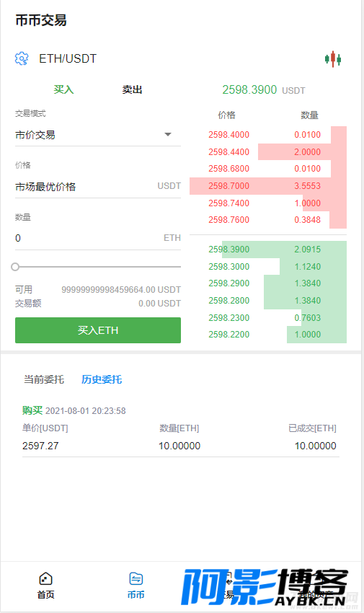Click the green 买入ETH button
The image size is (364, 613).
pos(97,330)
